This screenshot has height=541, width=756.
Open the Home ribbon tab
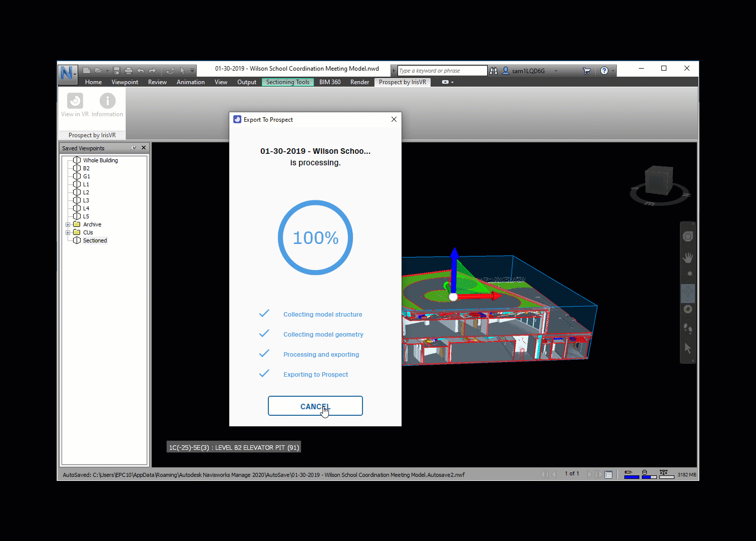click(x=93, y=82)
